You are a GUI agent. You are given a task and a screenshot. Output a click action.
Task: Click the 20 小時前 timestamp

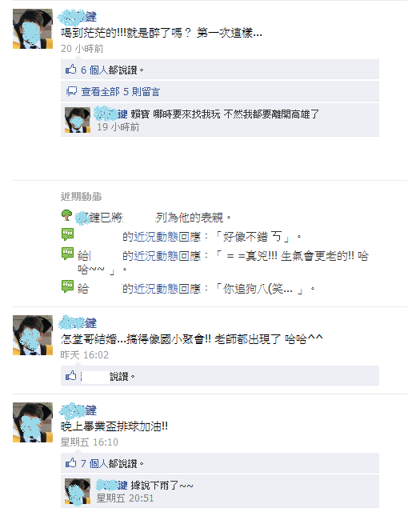tap(82, 49)
